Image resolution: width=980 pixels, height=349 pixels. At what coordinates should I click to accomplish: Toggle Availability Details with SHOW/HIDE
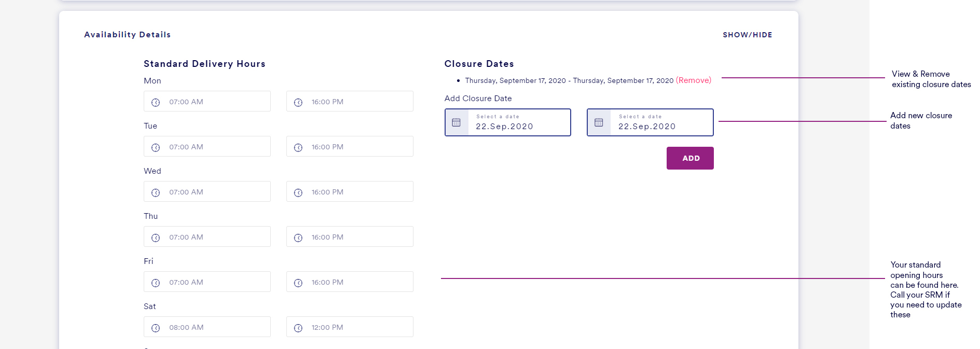(747, 35)
